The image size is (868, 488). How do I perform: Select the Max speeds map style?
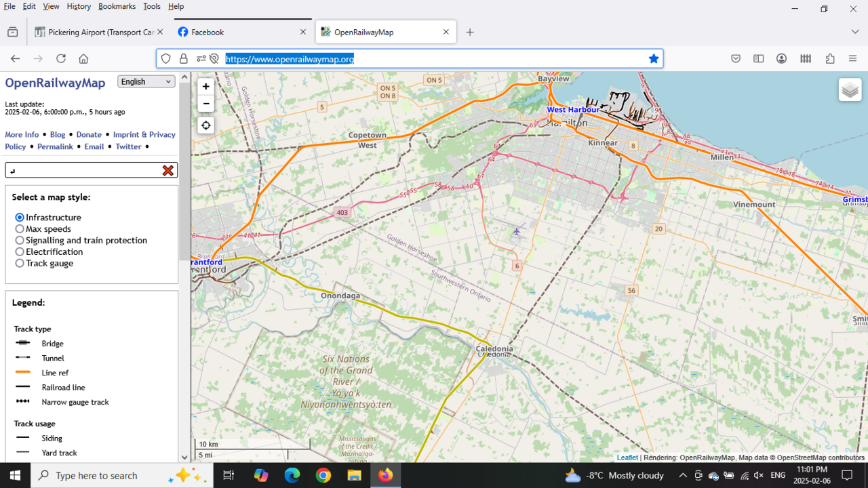pyautogui.click(x=20, y=229)
